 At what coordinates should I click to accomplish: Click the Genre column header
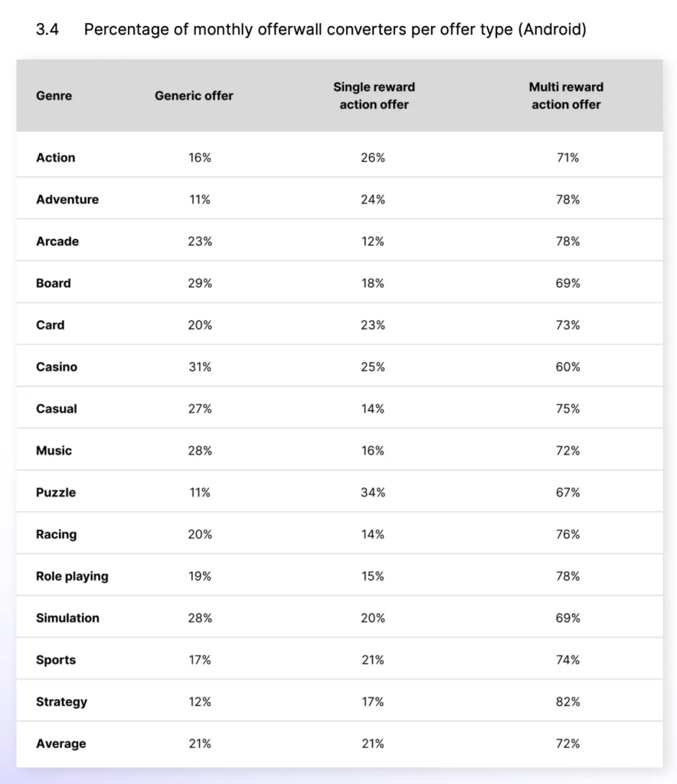(54, 96)
